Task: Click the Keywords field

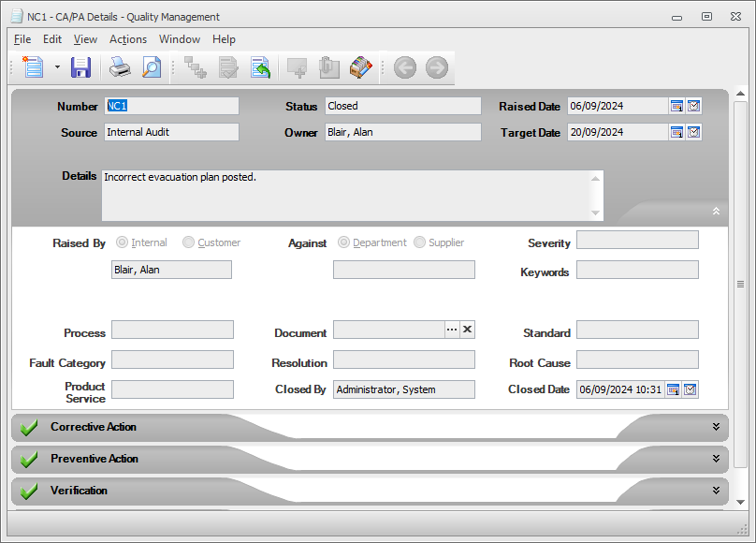Action: click(x=637, y=270)
